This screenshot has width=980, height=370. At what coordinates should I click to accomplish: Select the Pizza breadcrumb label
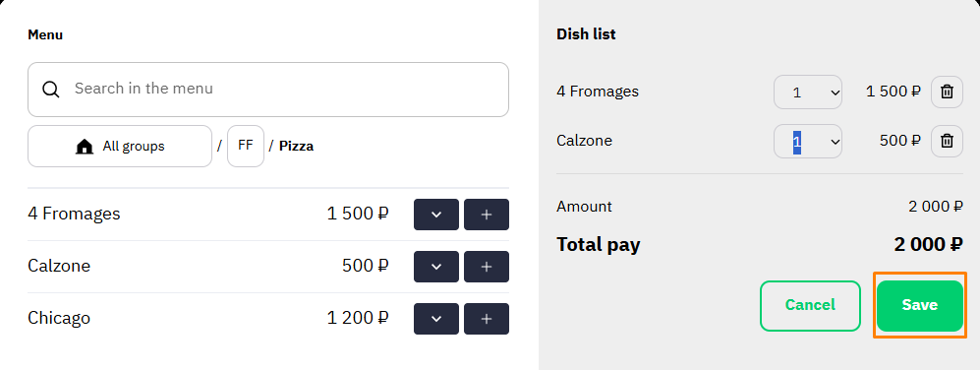tap(296, 147)
